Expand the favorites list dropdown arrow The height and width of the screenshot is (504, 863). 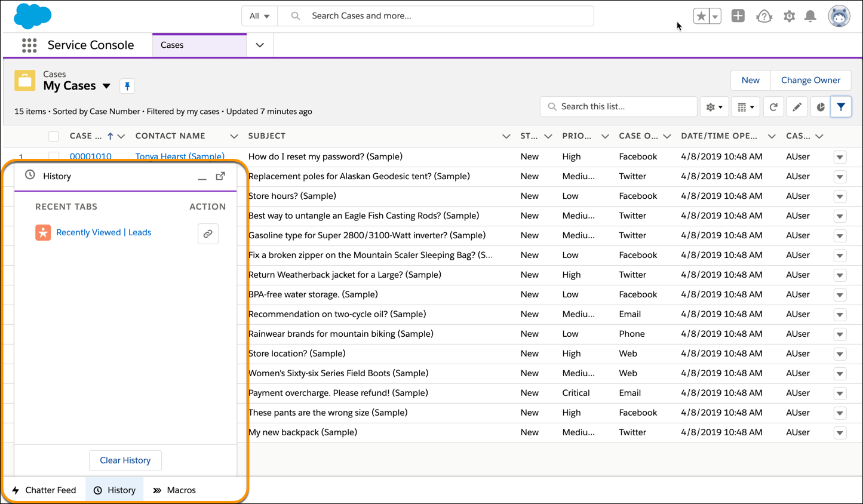coord(715,16)
